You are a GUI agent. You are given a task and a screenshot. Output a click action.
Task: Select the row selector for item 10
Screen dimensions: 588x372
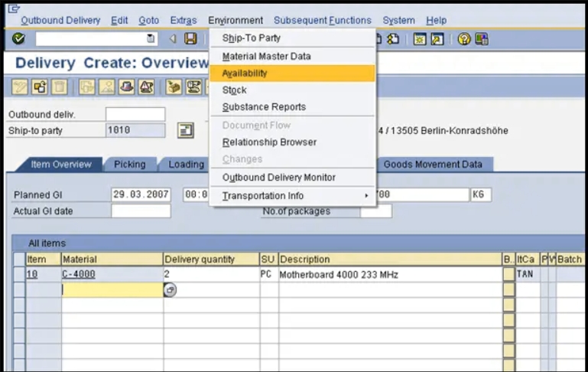19,274
